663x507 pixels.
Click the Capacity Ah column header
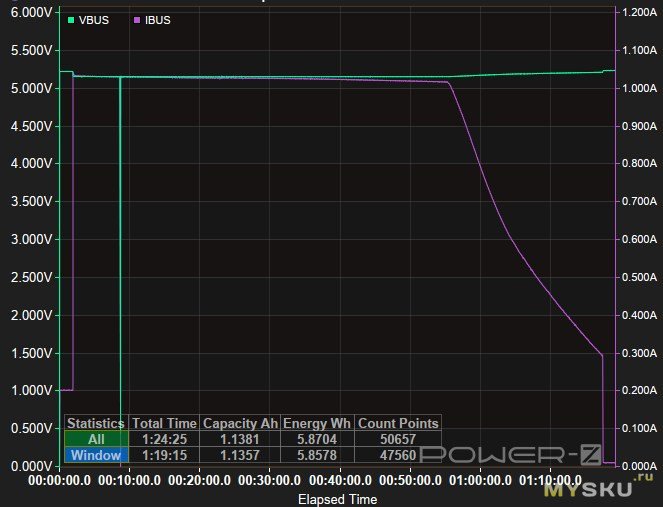click(240, 423)
